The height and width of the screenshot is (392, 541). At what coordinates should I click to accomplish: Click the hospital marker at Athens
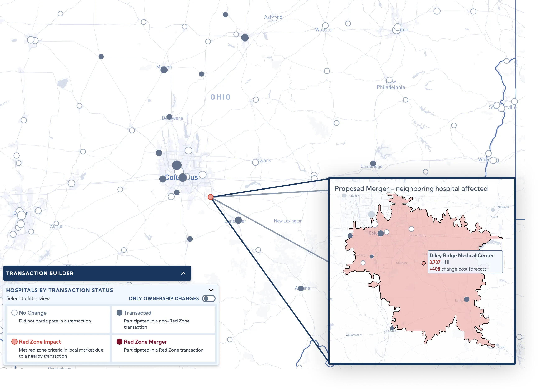click(x=301, y=288)
